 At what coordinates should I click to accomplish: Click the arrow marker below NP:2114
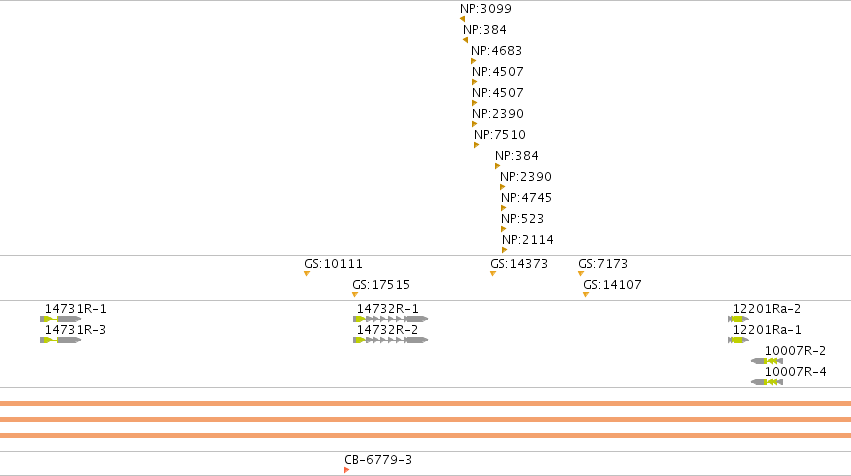tap(505, 250)
